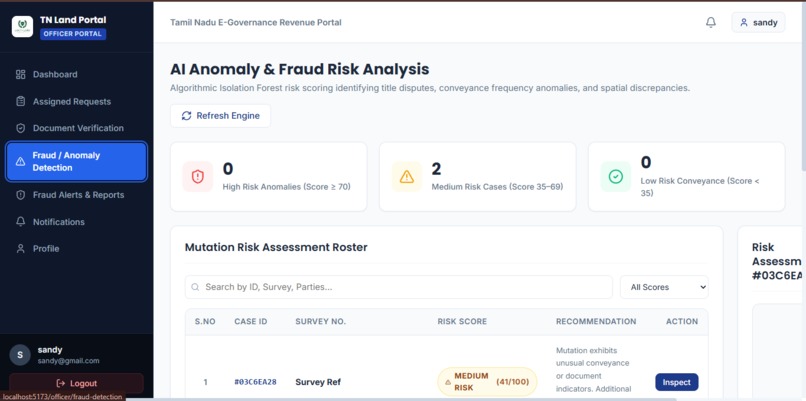Open the notifications bell in header
Viewport: 806px width, 401px height.
(711, 22)
